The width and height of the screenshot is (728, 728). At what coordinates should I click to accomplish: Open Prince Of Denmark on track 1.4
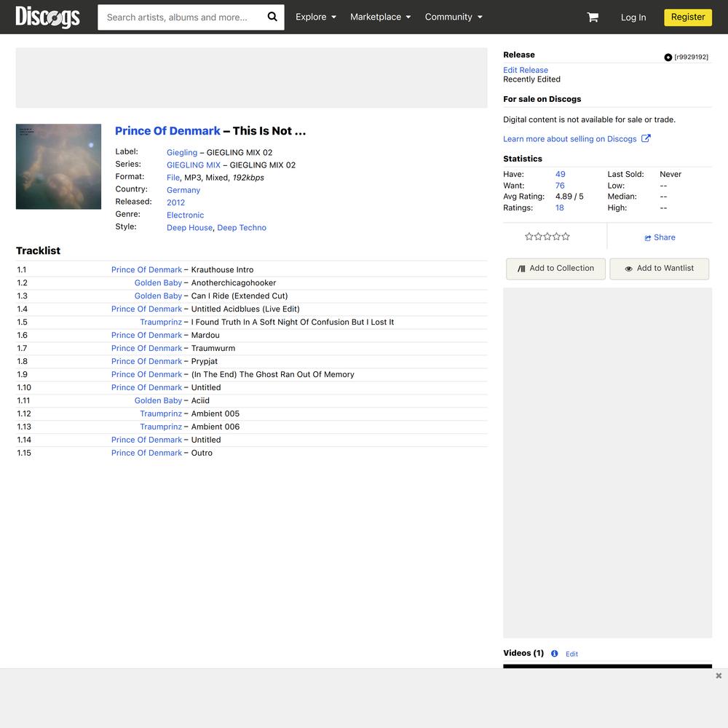[x=147, y=309]
